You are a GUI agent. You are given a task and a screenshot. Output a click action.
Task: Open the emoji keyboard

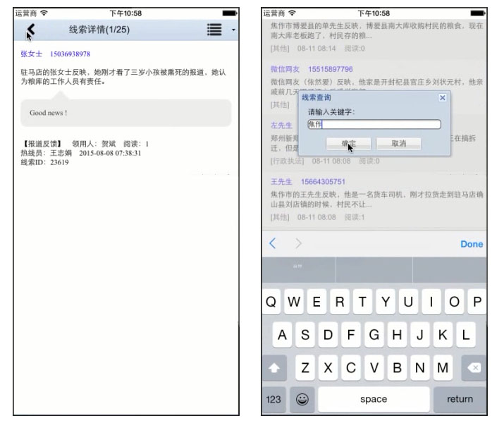(302, 399)
